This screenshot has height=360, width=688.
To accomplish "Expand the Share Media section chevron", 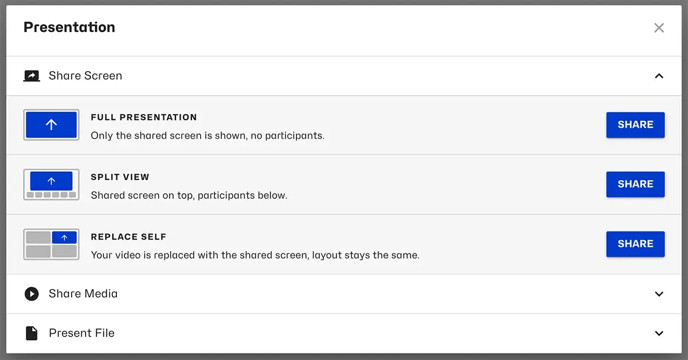I will pos(659,294).
